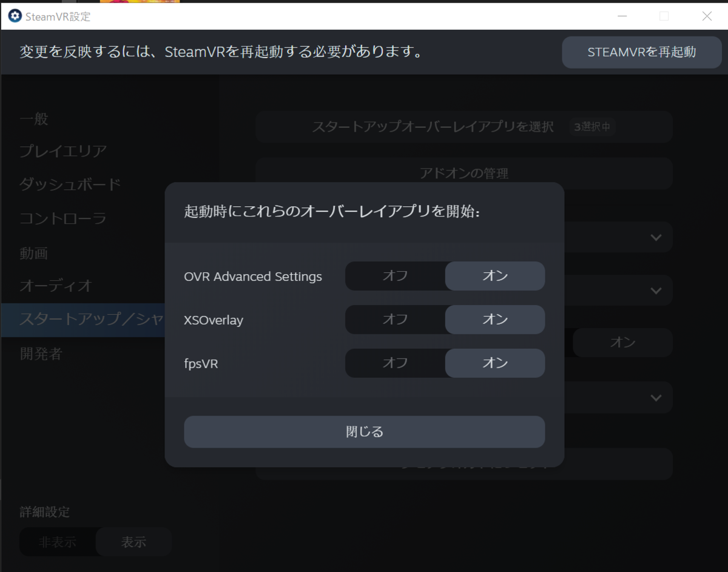Screen dimensions: 728x572
Task: Expand the first dropdown chevron below アドオンの管理
Action: pyautogui.click(x=656, y=237)
